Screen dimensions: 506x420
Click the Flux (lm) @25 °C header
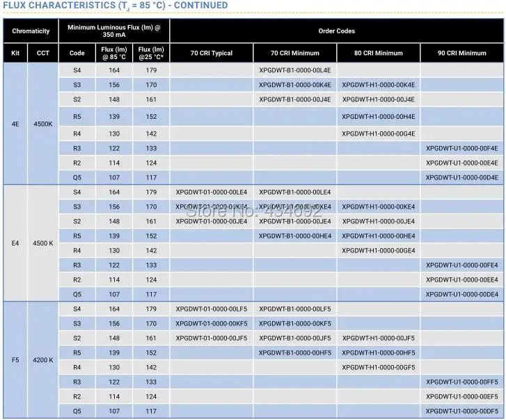pyautogui.click(x=151, y=53)
